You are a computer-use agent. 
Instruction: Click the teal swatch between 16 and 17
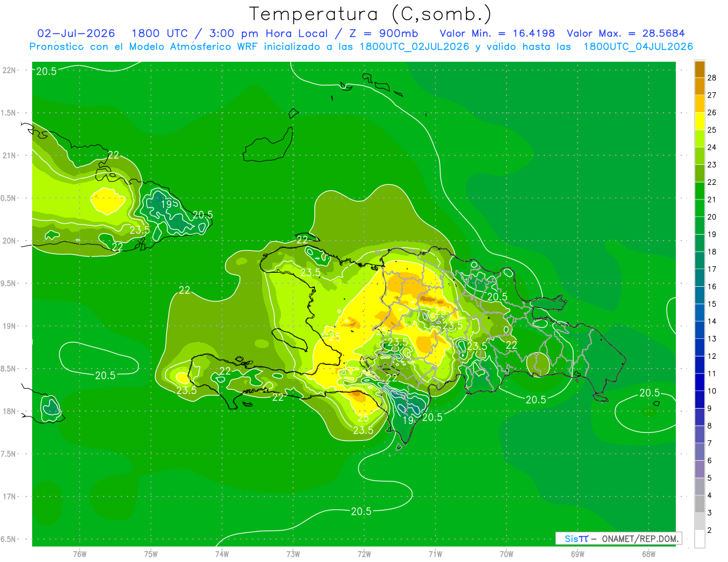(699, 278)
